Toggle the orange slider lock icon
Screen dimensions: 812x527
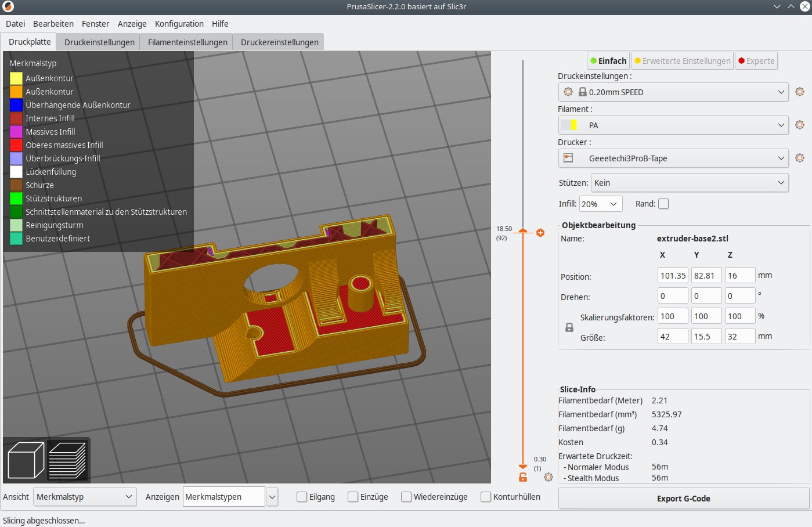(x=523, y=477)
